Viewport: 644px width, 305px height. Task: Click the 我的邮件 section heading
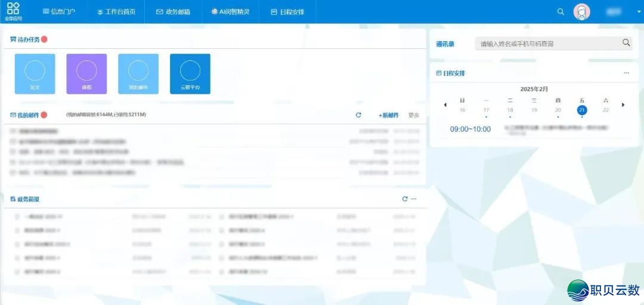(x=24, y=115)
